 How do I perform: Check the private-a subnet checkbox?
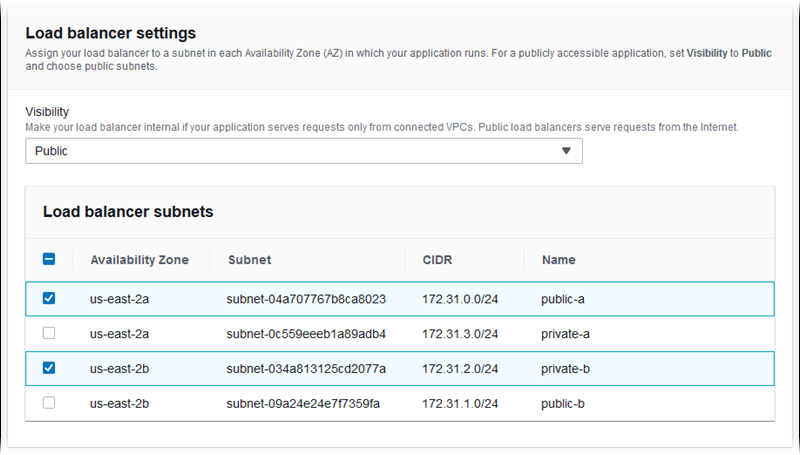click(x=49, y=333)
